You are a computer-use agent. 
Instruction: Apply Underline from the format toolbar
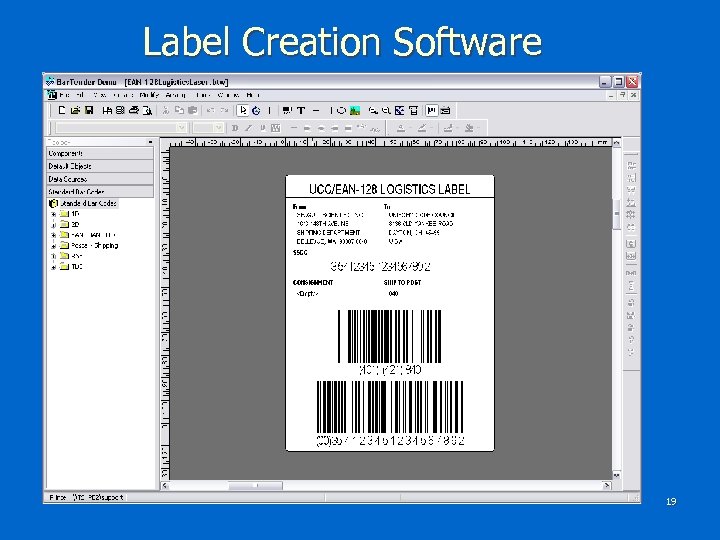pos(262,128)
